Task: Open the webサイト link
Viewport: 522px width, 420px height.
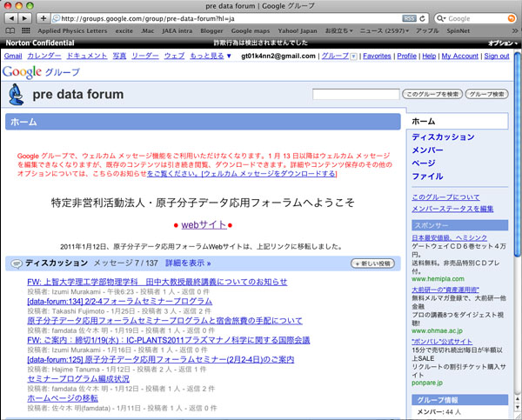Action: 204,225
